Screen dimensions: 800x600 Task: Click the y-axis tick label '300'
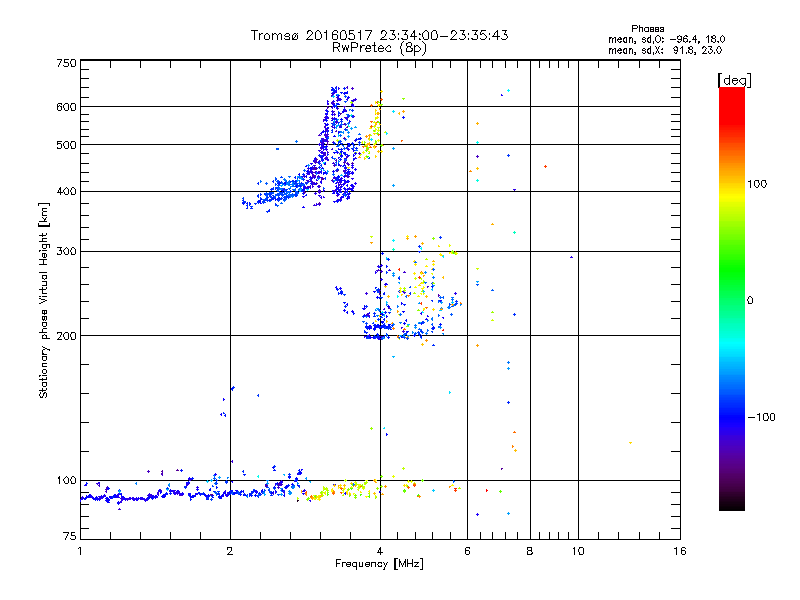[67, 252]
